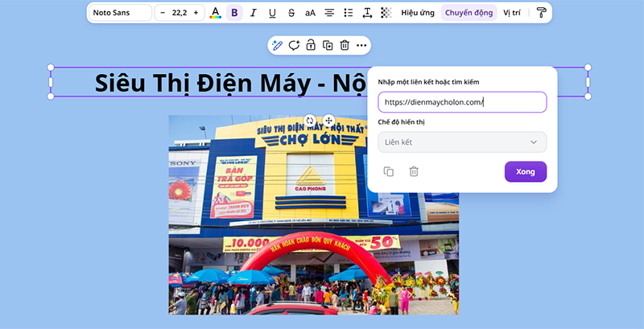Open letter and line spacing options

coord(367,13)
